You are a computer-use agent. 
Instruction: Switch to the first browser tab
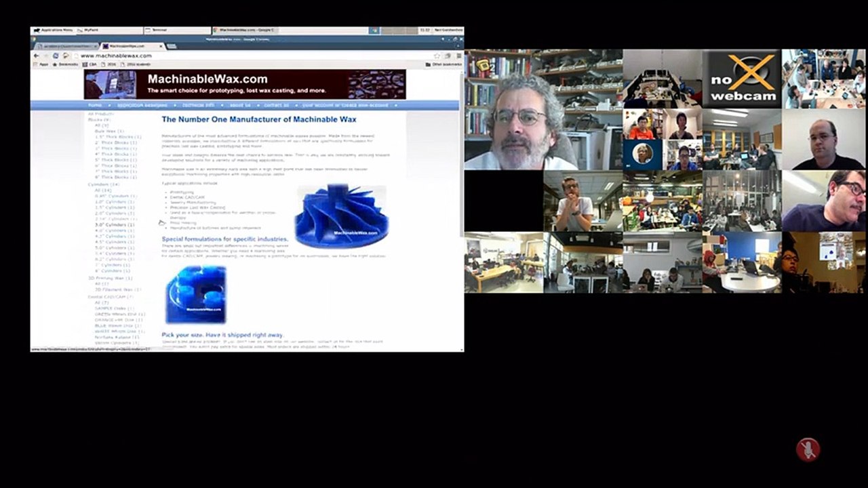click(66, 46)
